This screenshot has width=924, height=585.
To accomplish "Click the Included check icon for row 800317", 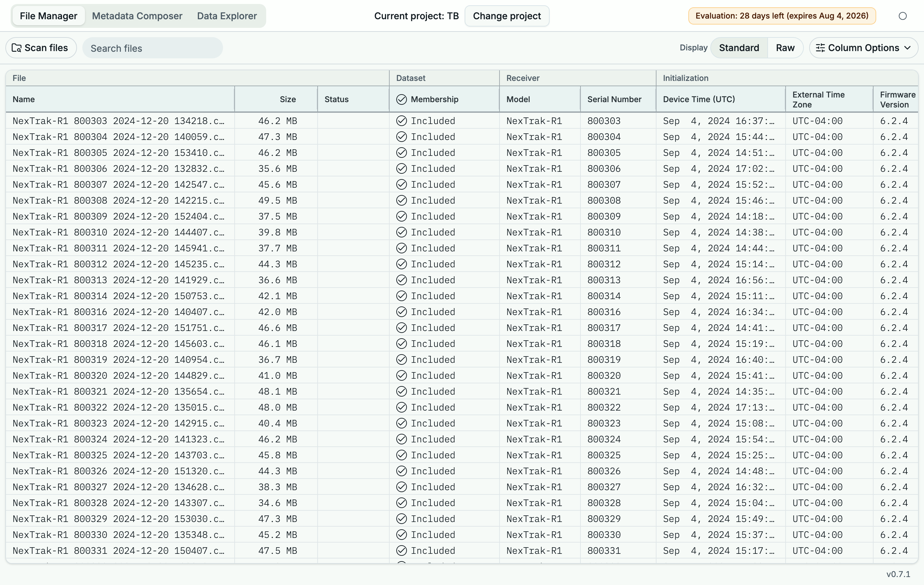I will coord(401,328).
